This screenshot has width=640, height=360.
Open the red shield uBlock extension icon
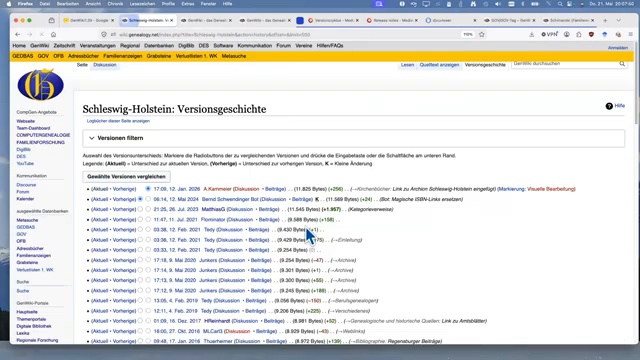(591, 35)
